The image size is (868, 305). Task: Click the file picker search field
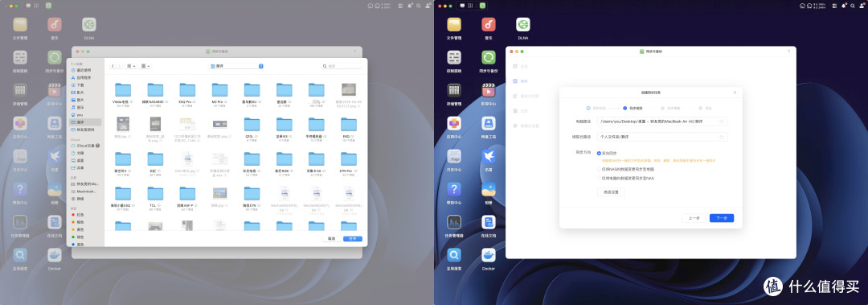tap(342, 66)
